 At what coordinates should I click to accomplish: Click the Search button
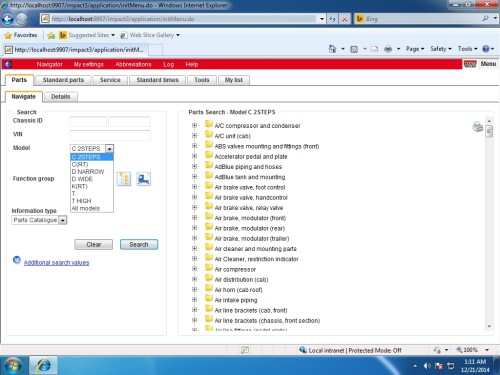(x=139, y=244)
